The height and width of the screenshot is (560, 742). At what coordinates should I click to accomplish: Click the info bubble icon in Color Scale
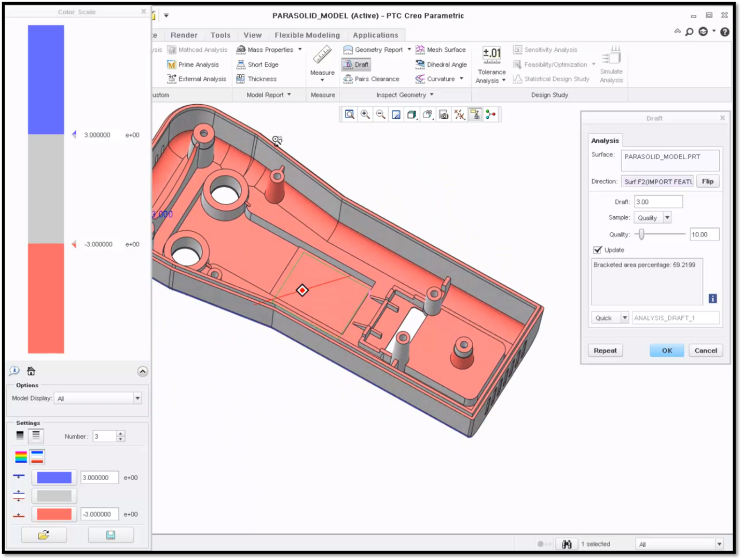coord(15,371)
